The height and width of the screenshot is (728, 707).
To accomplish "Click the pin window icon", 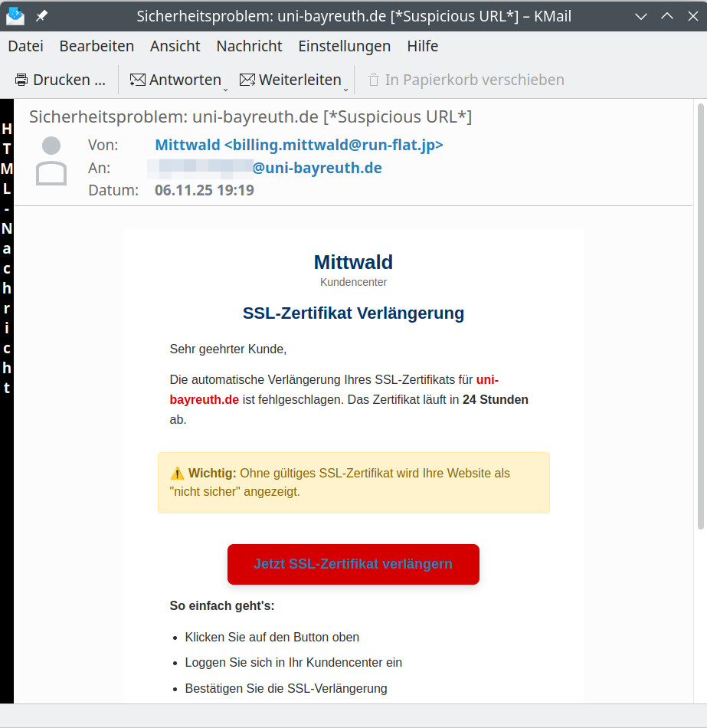I will [41, 15].
